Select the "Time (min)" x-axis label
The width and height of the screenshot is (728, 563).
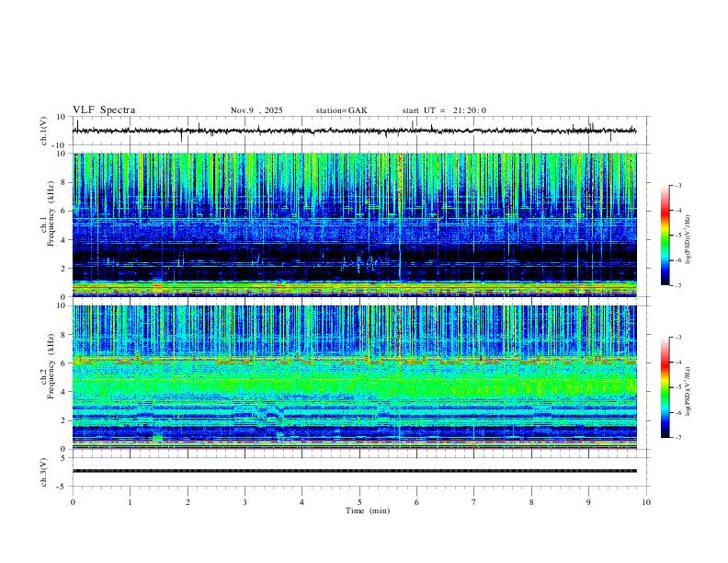(368, 511)
